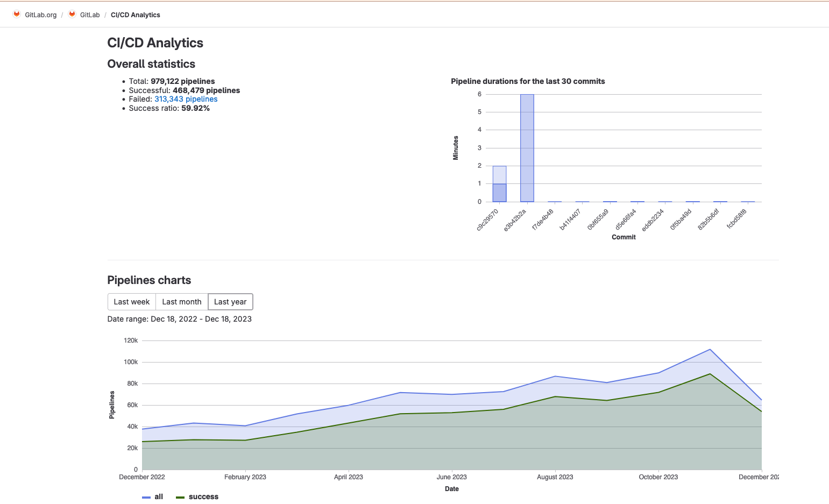The height and width of the screenshot is (504, 829).
Task: Click the 'October 2023' date axis label
Action: point(658,477)
